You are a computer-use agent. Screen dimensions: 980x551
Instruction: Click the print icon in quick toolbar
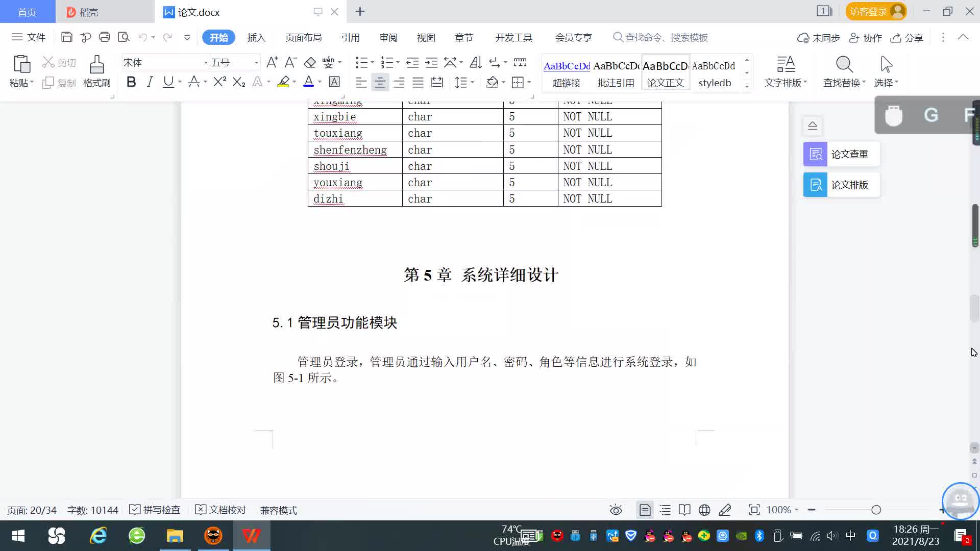pyautogui.click(x=105, y=37)
